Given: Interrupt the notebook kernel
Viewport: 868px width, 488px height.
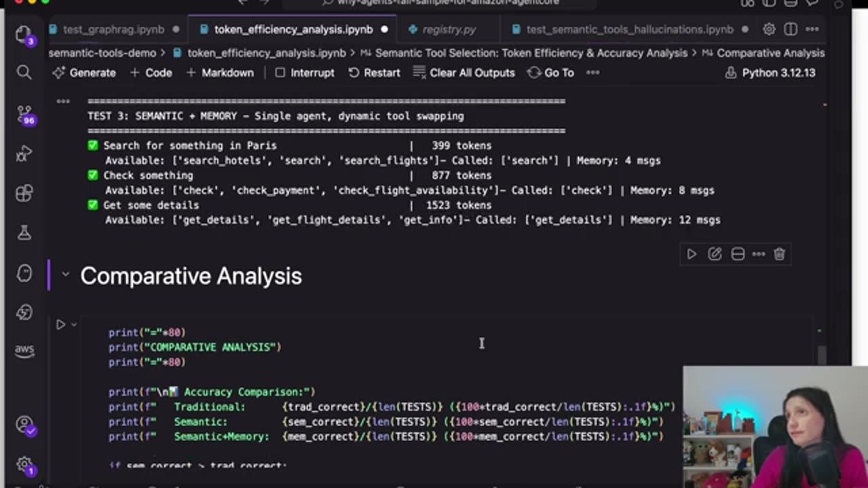Looking at the screenshot, I should pos(304,73).
